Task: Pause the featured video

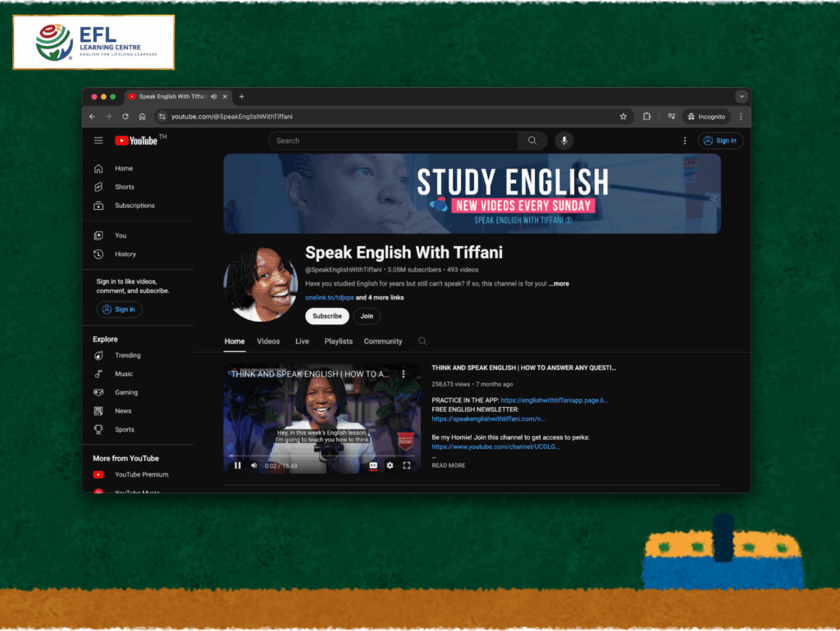Action: tap(237, 465)
